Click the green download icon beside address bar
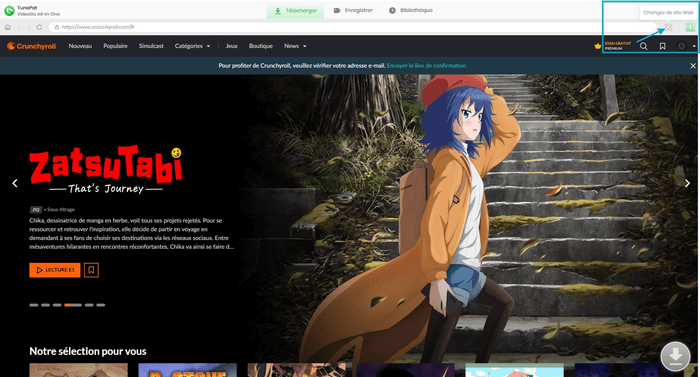The height and width of the screenshot is (377, 700). point(690,27)
